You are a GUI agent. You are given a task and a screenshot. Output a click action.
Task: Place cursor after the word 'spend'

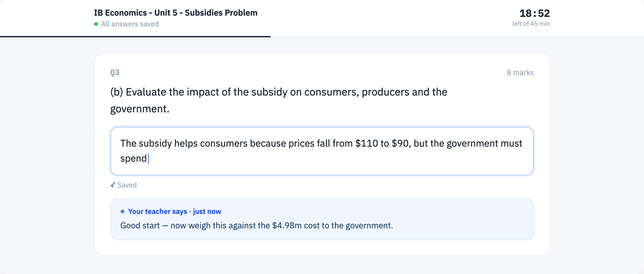[x=147, y=158]
